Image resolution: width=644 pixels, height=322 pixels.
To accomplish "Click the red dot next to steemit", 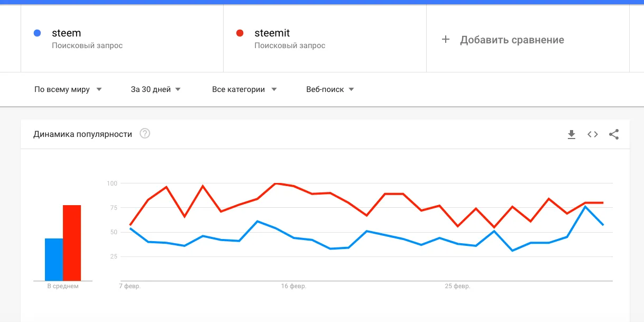I will coord(240,33).
